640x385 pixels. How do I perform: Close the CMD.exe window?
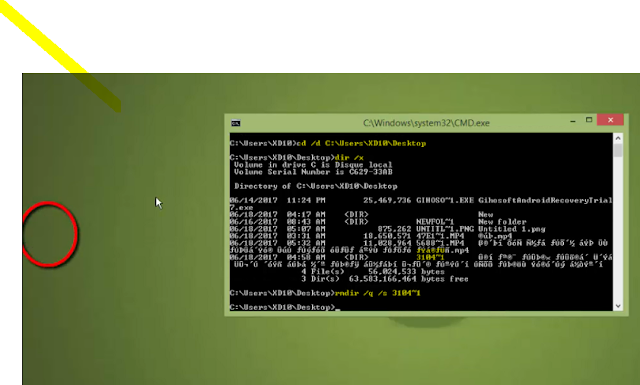[610, 120]
